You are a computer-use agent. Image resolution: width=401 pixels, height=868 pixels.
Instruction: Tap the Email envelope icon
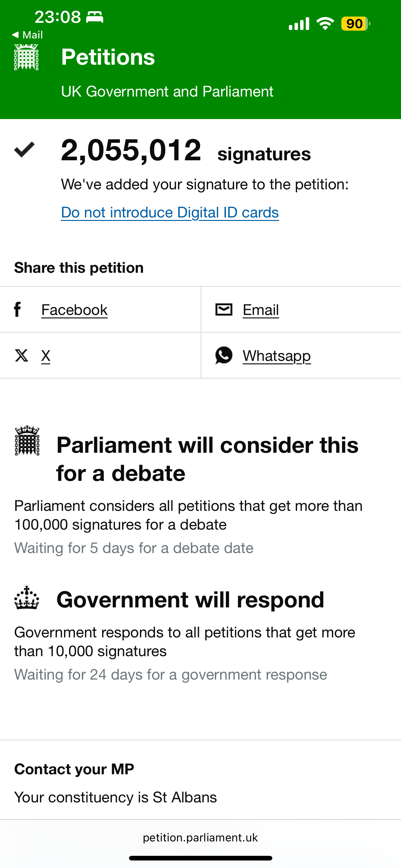tap(224, 309)
